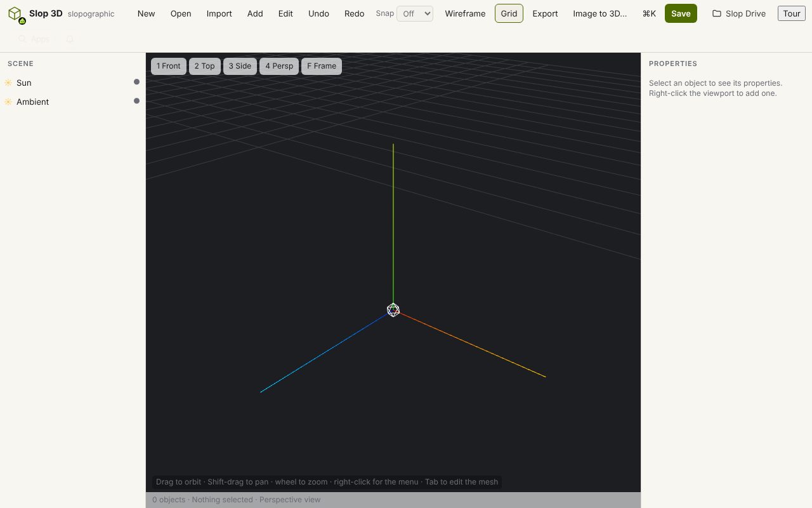
Task: Open the Add menu
Action: pos(255,13)
